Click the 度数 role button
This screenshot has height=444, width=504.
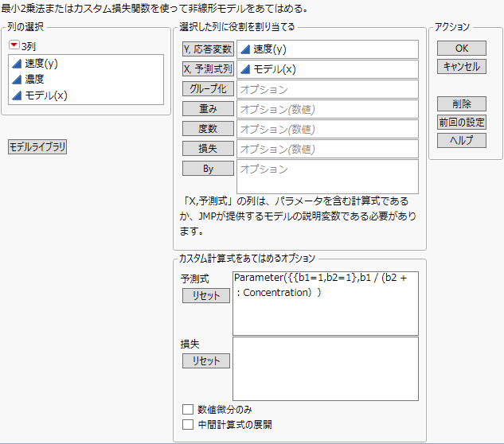click(208, 129)
